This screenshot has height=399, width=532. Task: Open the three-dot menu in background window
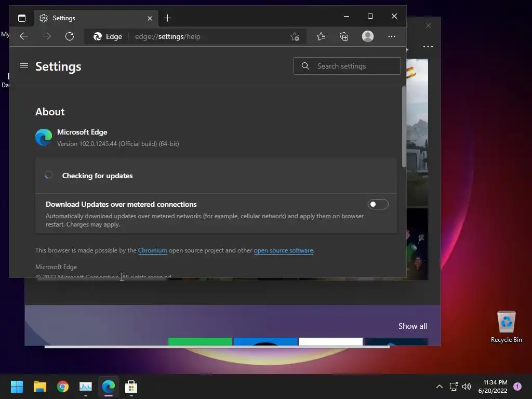[428, 47]
